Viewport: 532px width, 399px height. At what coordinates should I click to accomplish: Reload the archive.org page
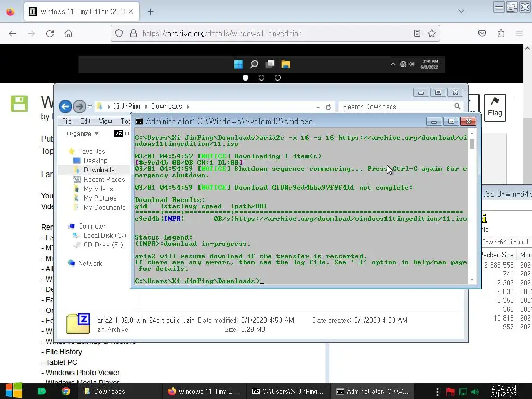[50, 34]
